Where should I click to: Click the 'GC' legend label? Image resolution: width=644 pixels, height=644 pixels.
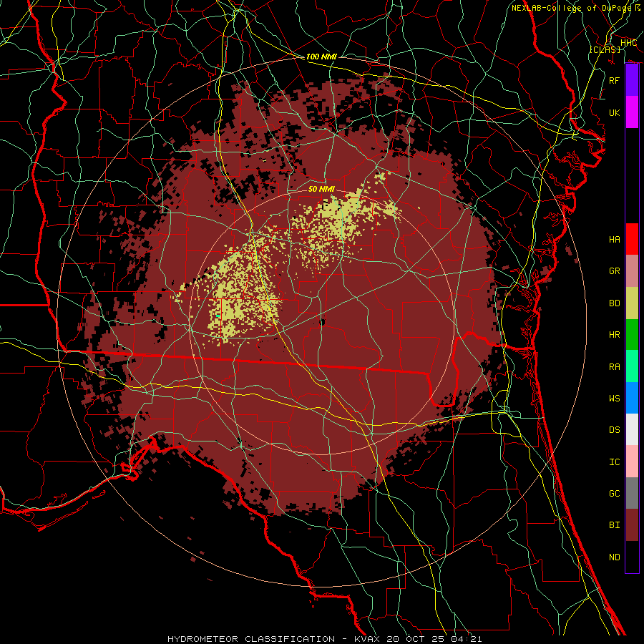click(615, 493)
